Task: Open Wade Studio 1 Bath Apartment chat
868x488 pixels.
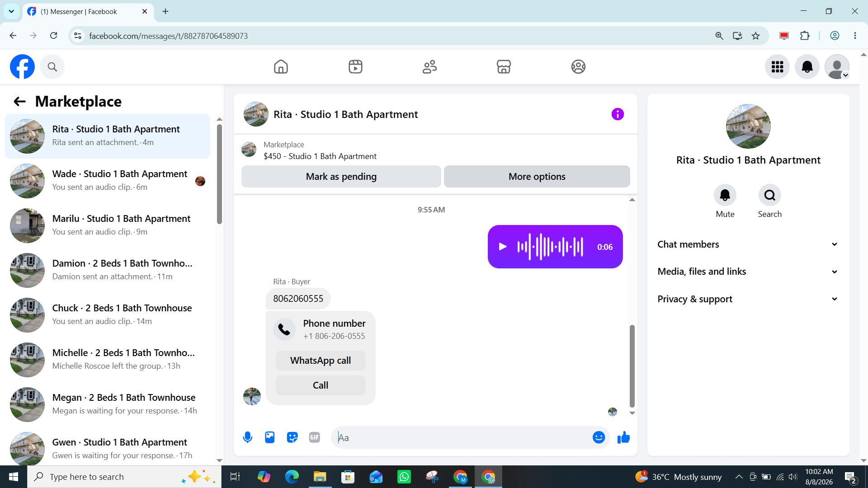Action: (108, 181)
